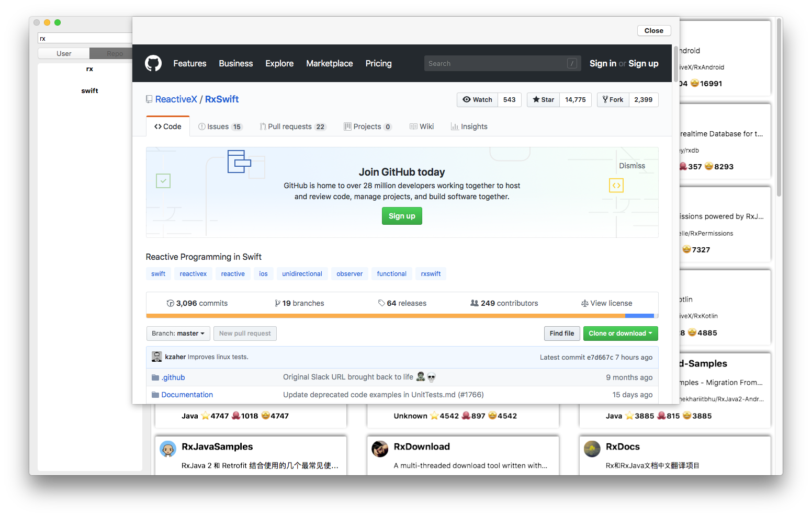The image size is (812, 517).
Task: Open the GitHub Octocat logo homepage
Action: tap(153, 63)
